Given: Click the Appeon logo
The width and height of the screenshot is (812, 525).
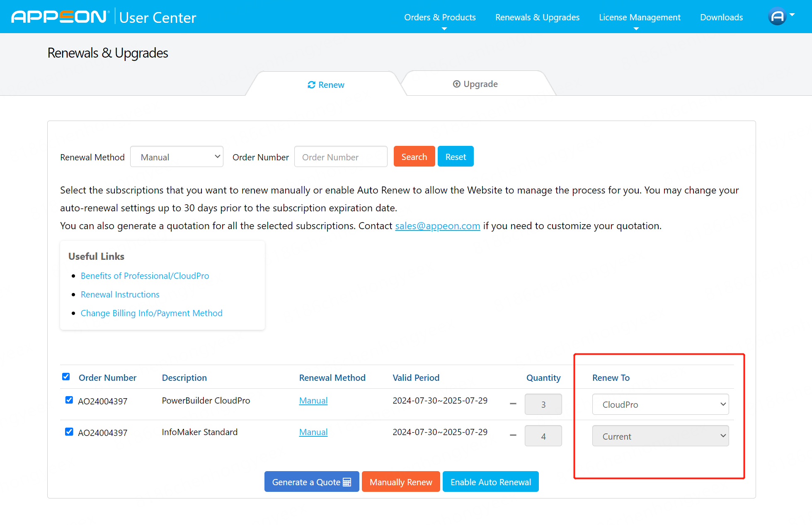Looking at the screenshot, I should (x=60, y=17).
